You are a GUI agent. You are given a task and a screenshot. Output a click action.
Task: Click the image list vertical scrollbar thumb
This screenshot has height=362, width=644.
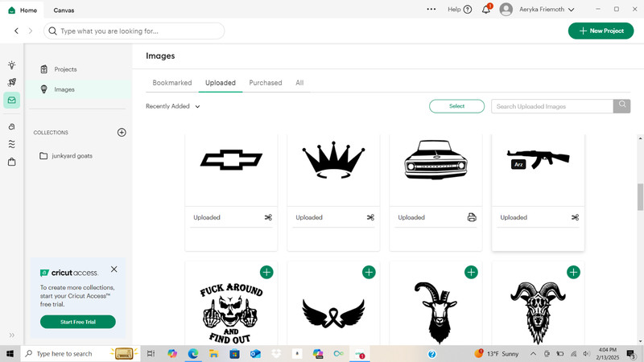pyautogui.click(x=640, y=197)
